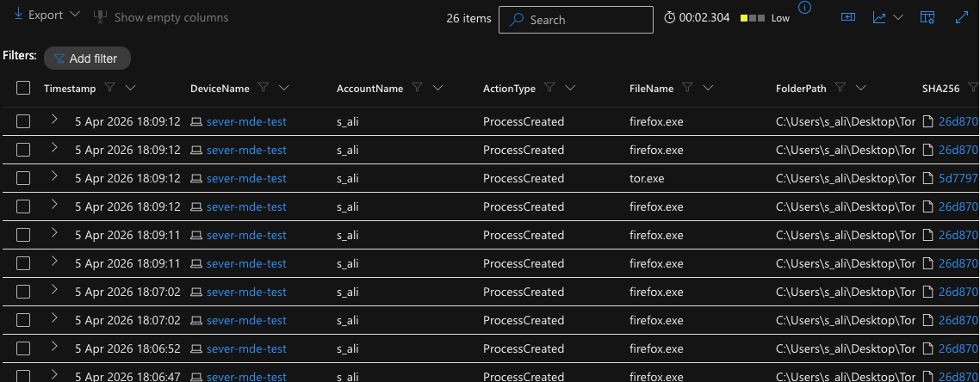Click Show empty columns toggle
This screenshot has height=382, width=980.
tap(161, 17)
